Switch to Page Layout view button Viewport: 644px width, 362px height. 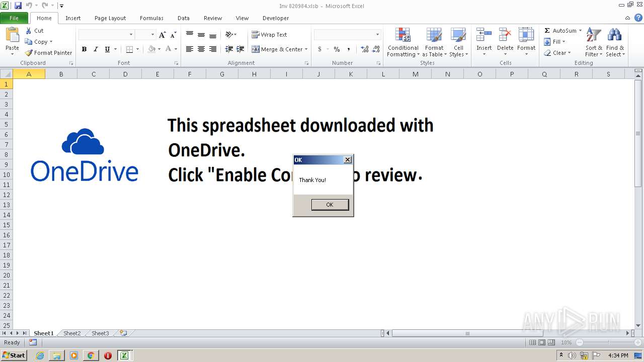pyautogui.click(x=541, y=342)
